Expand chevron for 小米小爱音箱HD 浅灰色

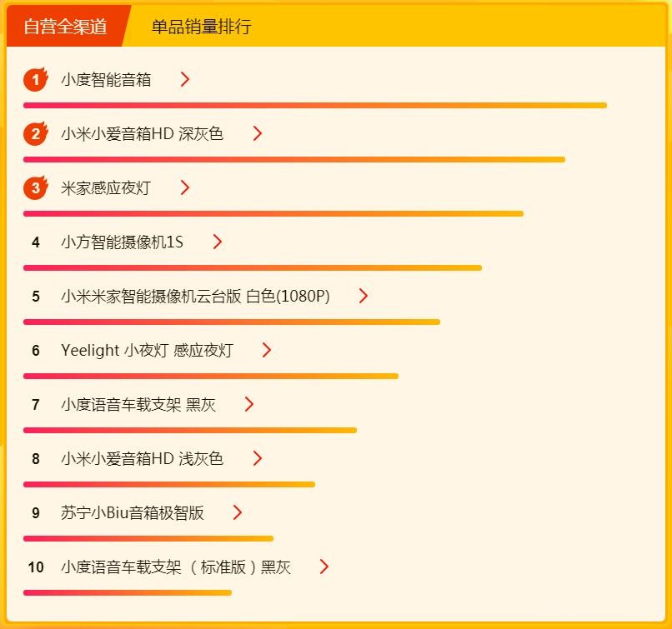point(258,458)
